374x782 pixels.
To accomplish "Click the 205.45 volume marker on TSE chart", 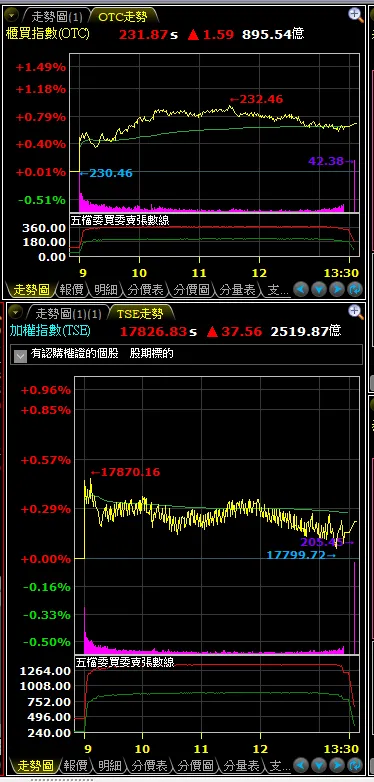I will point(327,542).
